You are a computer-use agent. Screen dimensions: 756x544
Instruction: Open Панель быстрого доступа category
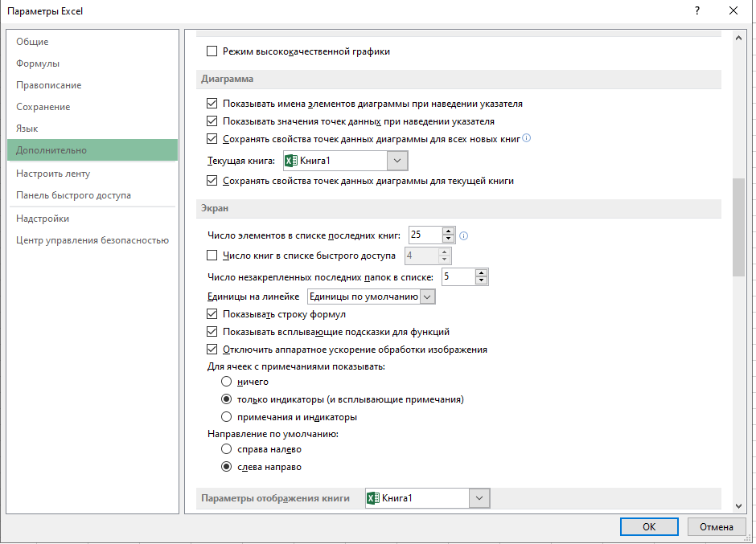92,195
